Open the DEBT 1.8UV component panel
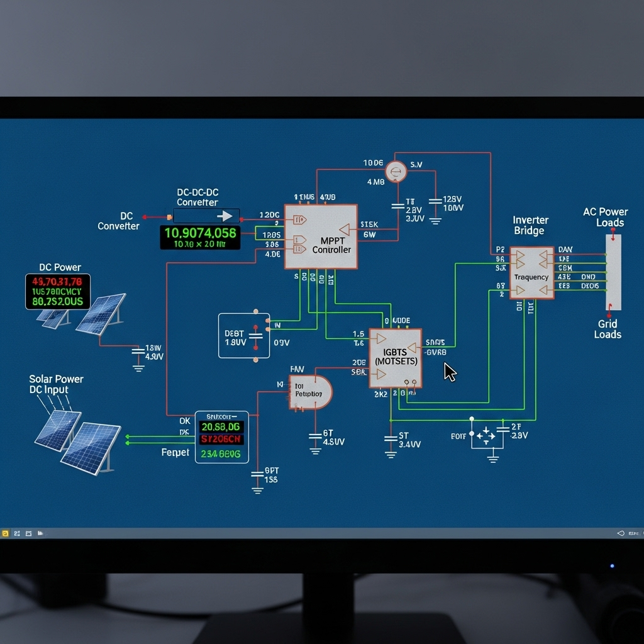 click(x=244, y=335)
